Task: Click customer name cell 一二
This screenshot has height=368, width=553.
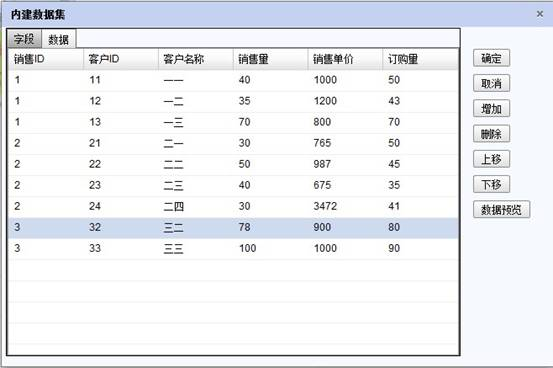Action: point(196,101)
